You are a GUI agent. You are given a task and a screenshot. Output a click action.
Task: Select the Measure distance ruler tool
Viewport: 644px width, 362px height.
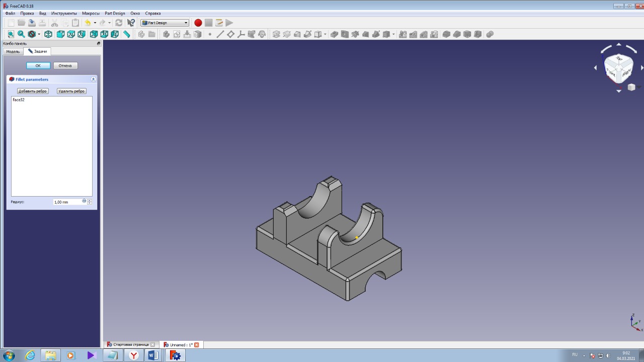[127, 34]
